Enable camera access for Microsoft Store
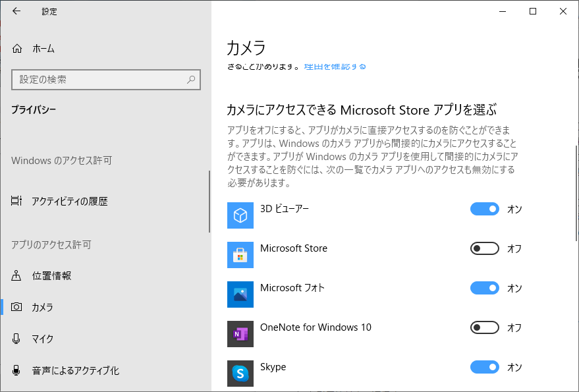579x392 pixels. coord(484,248)
